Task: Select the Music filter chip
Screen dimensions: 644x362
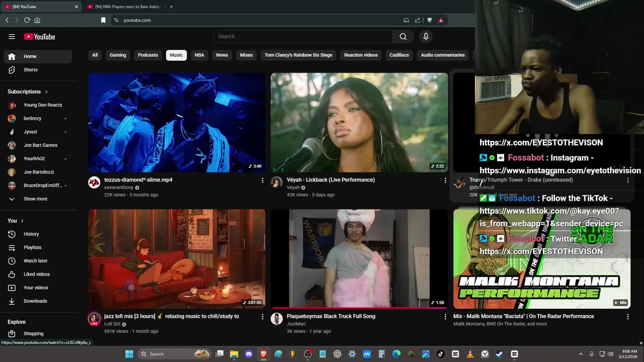Action: click(x=176, y=55)
